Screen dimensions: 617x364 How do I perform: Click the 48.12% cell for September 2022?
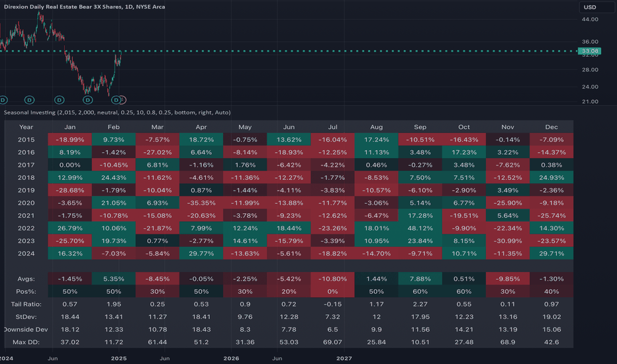coord(420,228)
